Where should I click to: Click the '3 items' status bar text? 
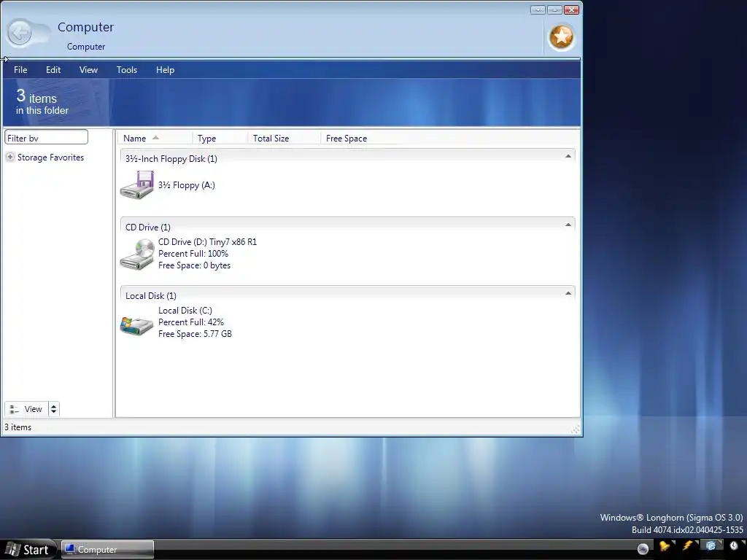coord(18,427)
